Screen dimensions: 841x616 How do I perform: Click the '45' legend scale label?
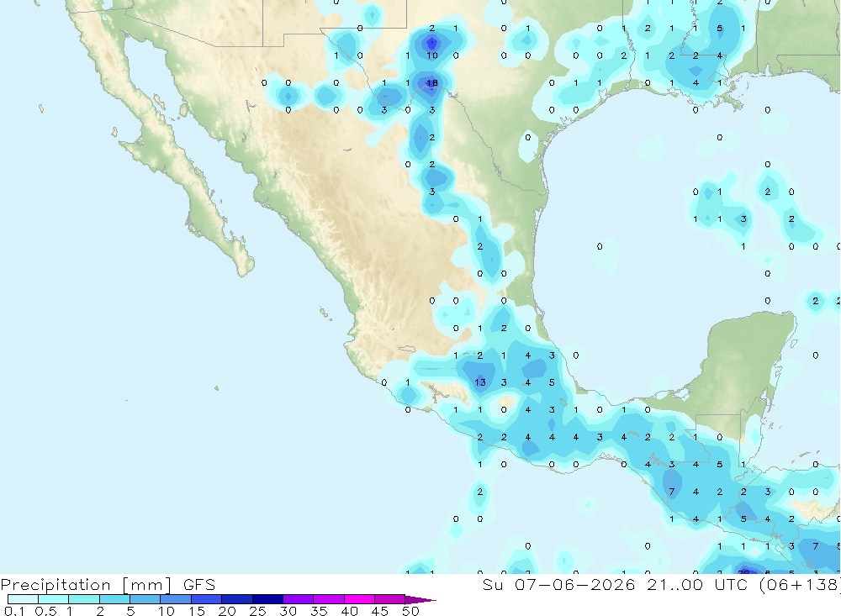click(380, 611)
